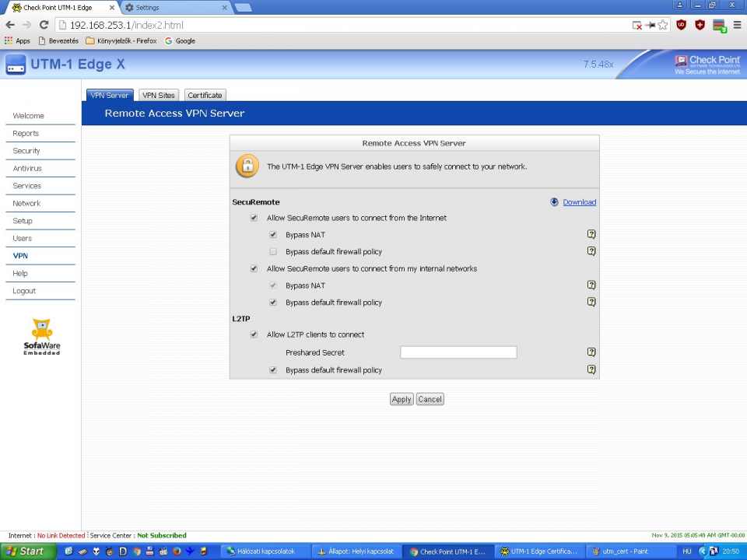The image size is (747, 560).
Task: Open Users in the side menu
Action: pyautogui.click(x=23, y=238)
